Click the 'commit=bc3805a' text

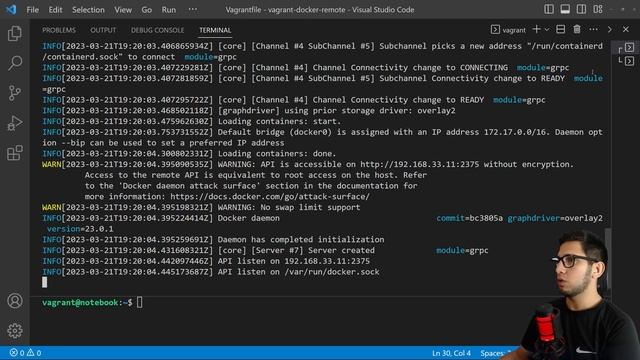click(x=469, y=218)
